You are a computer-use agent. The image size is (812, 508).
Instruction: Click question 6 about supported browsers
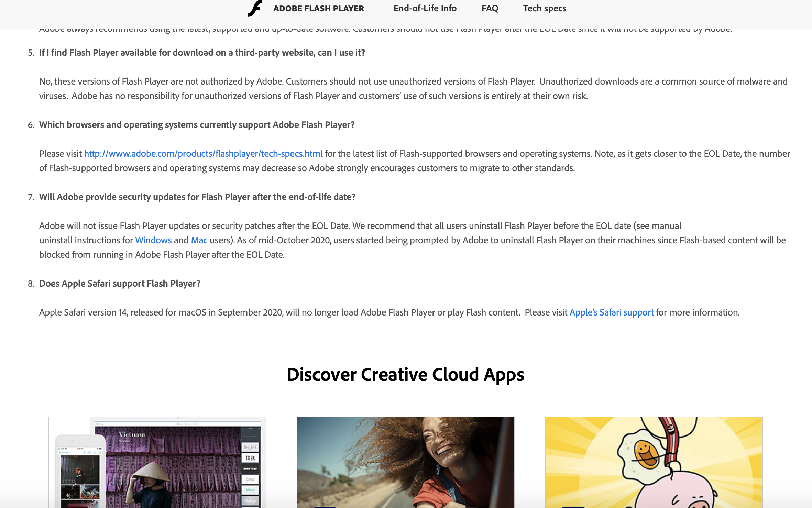tap(197, 125)
